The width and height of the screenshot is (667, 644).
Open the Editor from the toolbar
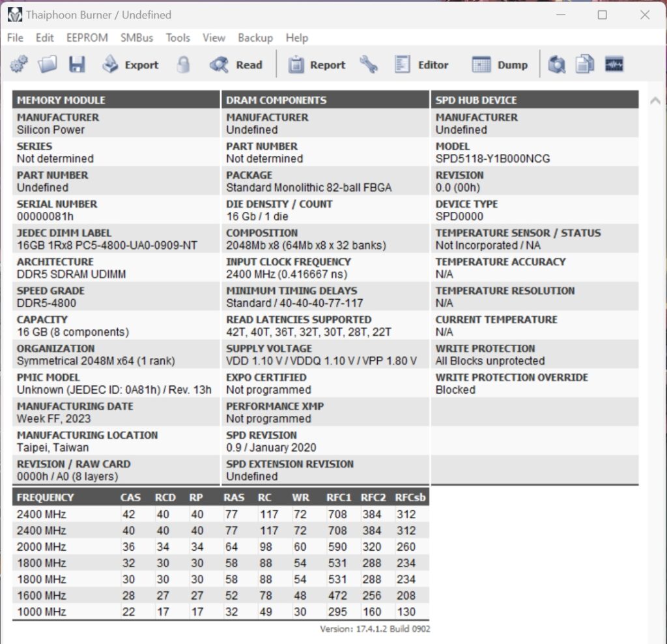421,65
